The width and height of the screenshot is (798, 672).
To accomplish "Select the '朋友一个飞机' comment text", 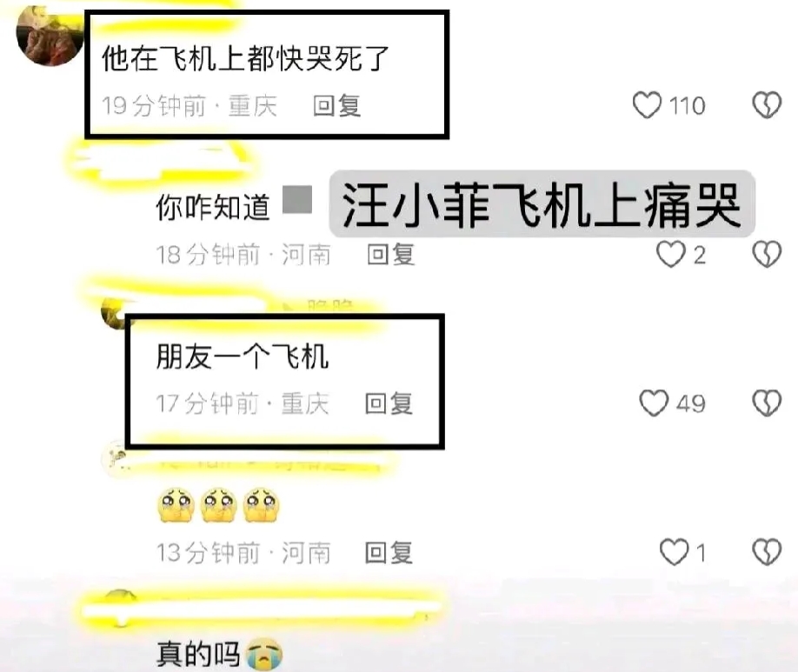I will coord(243,356).
